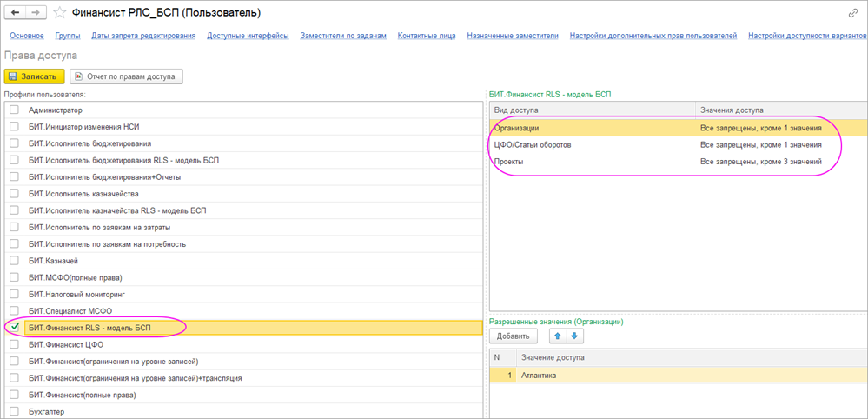Screen dimensions: 868x419
Task: Open Отчет по правам доступа report
Action: click(x=126, y=76)
